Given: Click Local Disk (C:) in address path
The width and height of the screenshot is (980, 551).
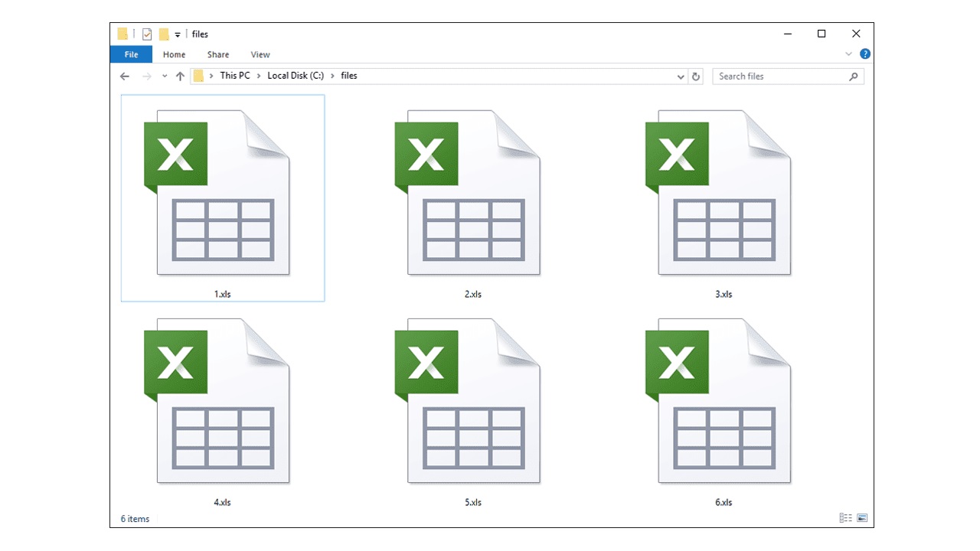Looking at the screenshot, I should (296, 76).
